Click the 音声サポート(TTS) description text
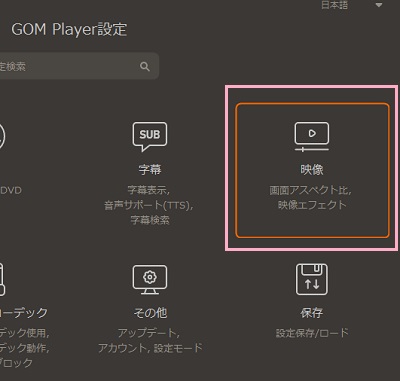This screenshot has width=400, height=381. coord(149,205)
